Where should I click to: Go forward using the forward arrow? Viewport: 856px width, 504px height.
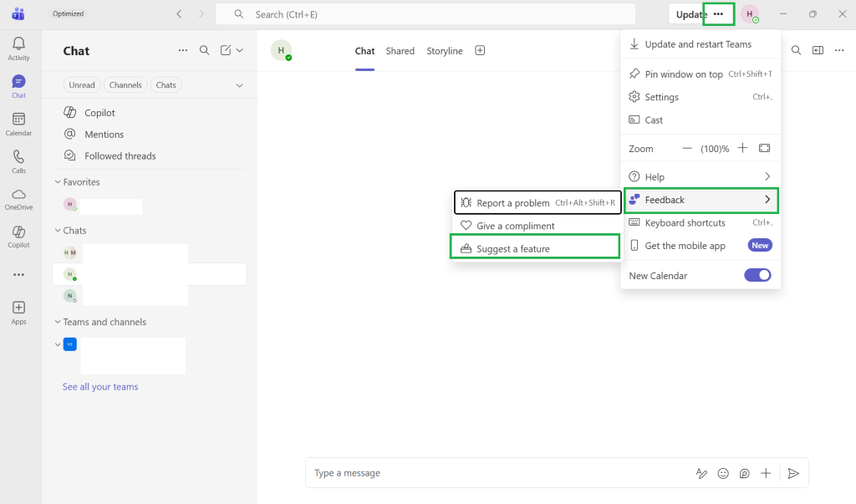201,14
